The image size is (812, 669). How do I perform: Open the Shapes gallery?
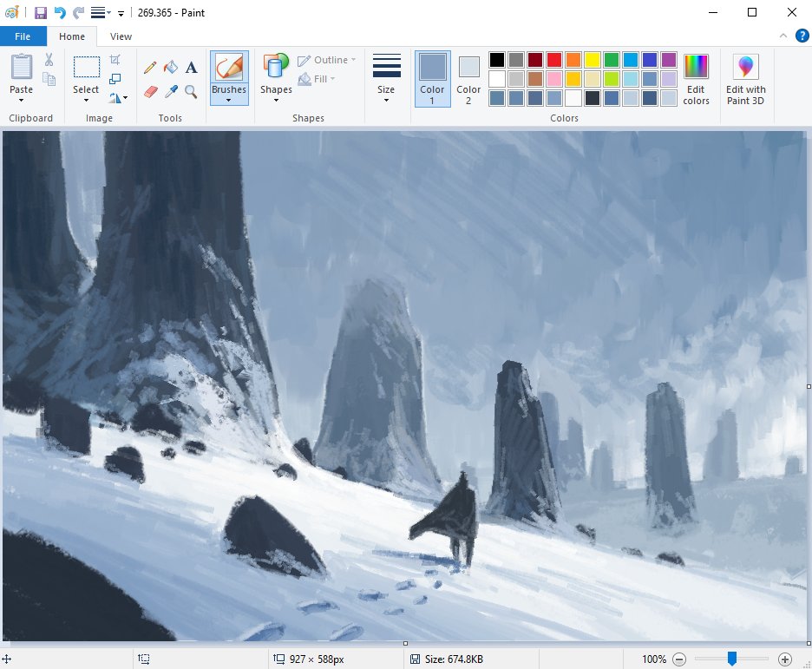click(x=276, y=78)
